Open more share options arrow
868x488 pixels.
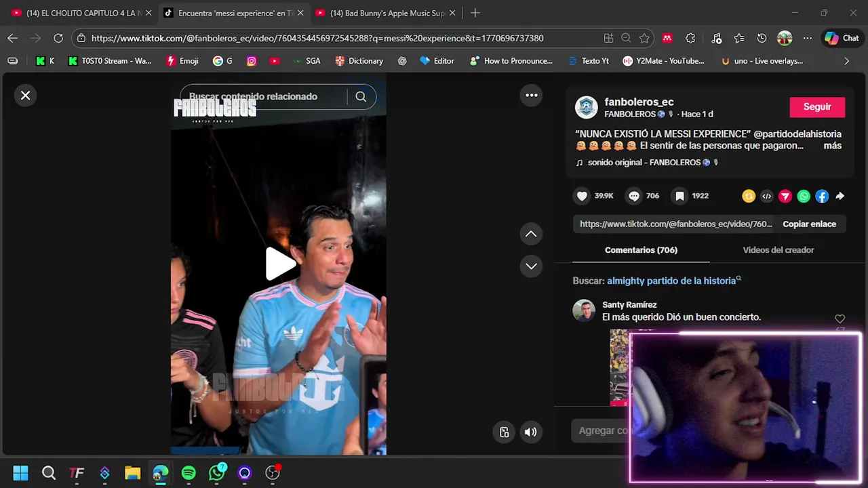[840, 197]
